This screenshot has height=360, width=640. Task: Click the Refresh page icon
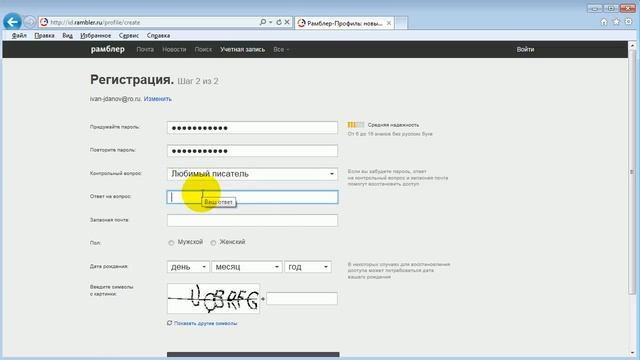[279, 22]
